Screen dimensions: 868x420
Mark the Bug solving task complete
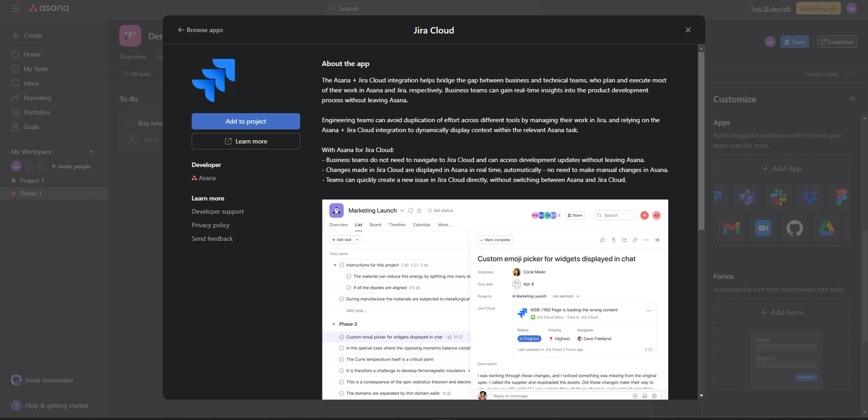tap(130, 123)
